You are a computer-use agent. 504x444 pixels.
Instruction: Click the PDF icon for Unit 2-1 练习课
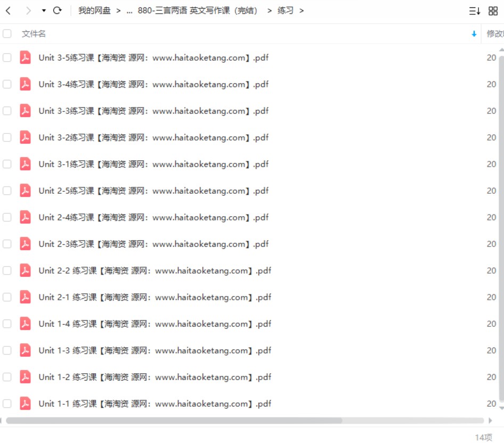click(25, 298)
